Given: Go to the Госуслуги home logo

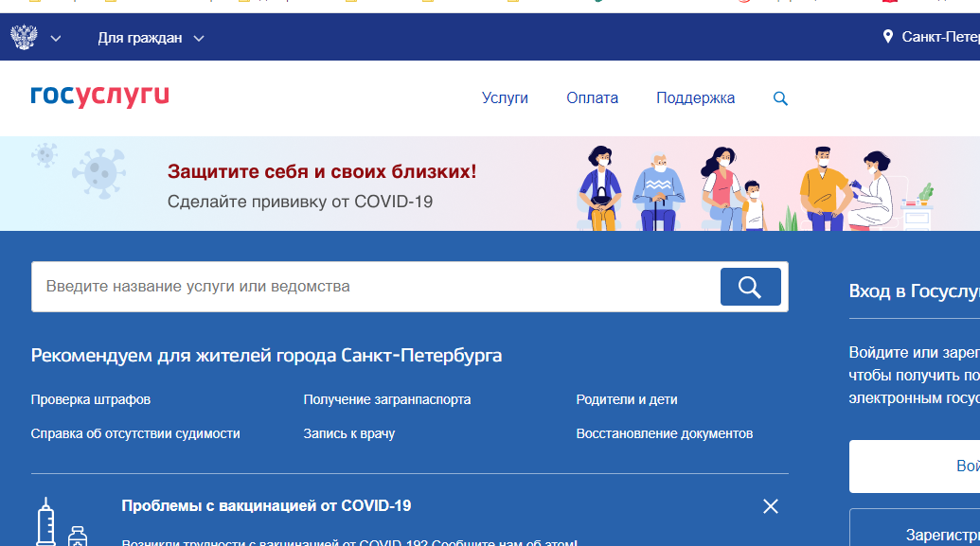Looking at the screenshot, I should (100, 97).
